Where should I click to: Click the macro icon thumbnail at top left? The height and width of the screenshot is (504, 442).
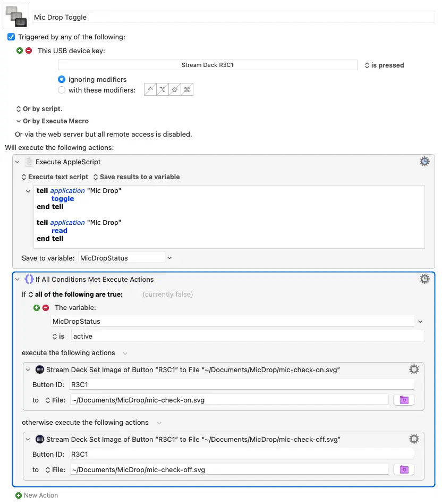pyautogui.click(x=16, y=16)
